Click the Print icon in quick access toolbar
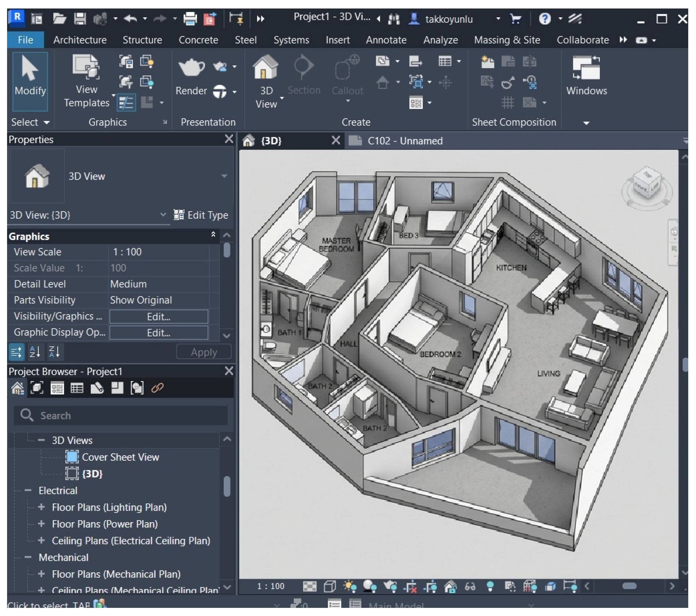 (190, 19)
